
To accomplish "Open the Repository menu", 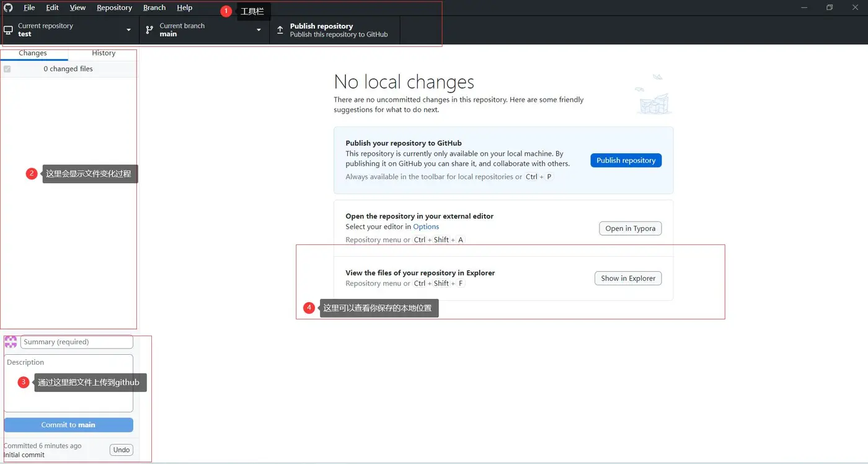I will pyautogui.click(x=114, y=7).
